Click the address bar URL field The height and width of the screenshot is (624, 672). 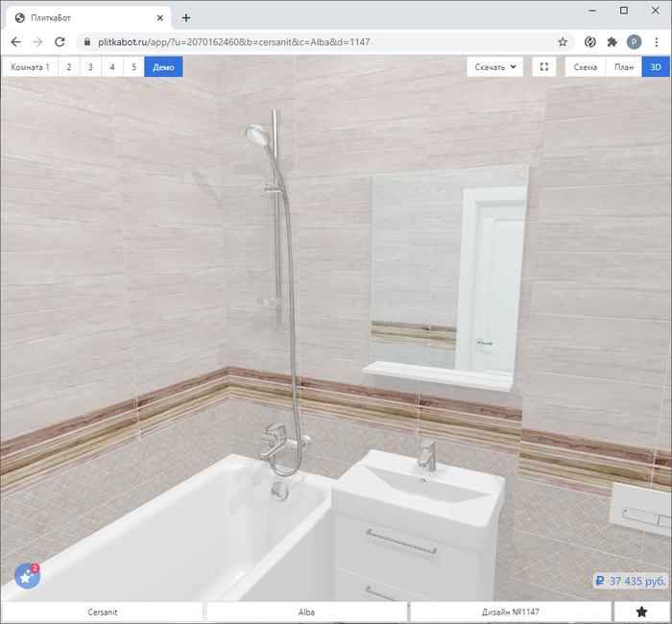pyautogui.click(x=317, y=42)
